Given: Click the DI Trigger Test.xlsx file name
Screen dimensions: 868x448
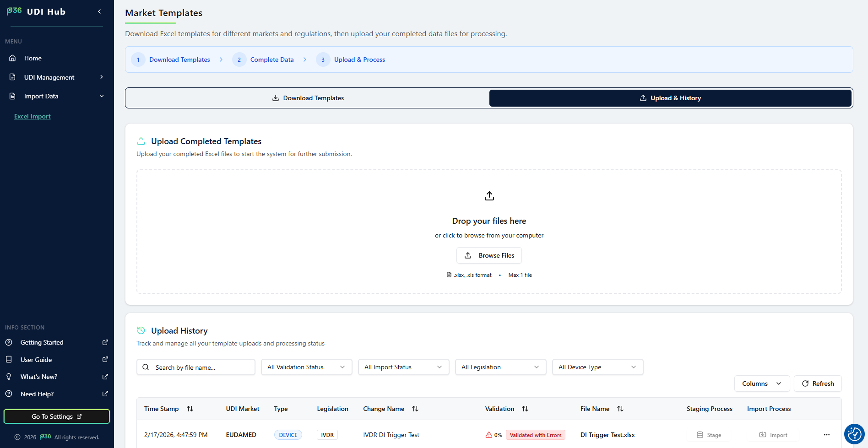Looking at the screenshot, I should [x=608, y=435].
